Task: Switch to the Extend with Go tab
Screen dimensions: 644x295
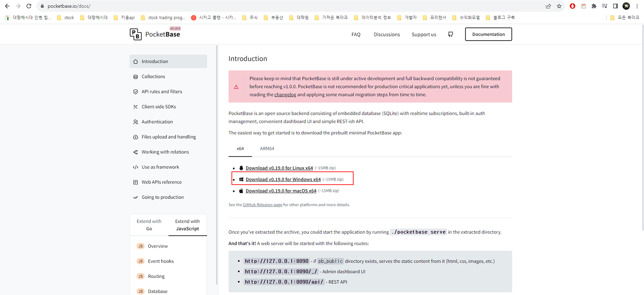Action: pyautogui.click(x=149, y=225)
